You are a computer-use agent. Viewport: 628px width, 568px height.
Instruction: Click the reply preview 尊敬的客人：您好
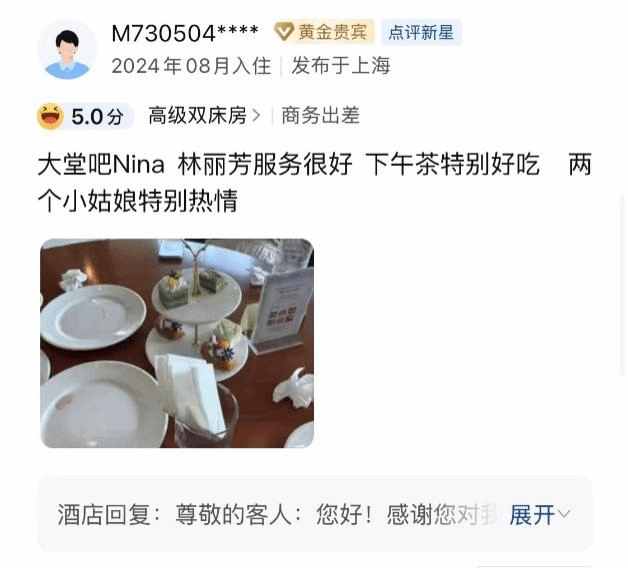coord(274,514)
